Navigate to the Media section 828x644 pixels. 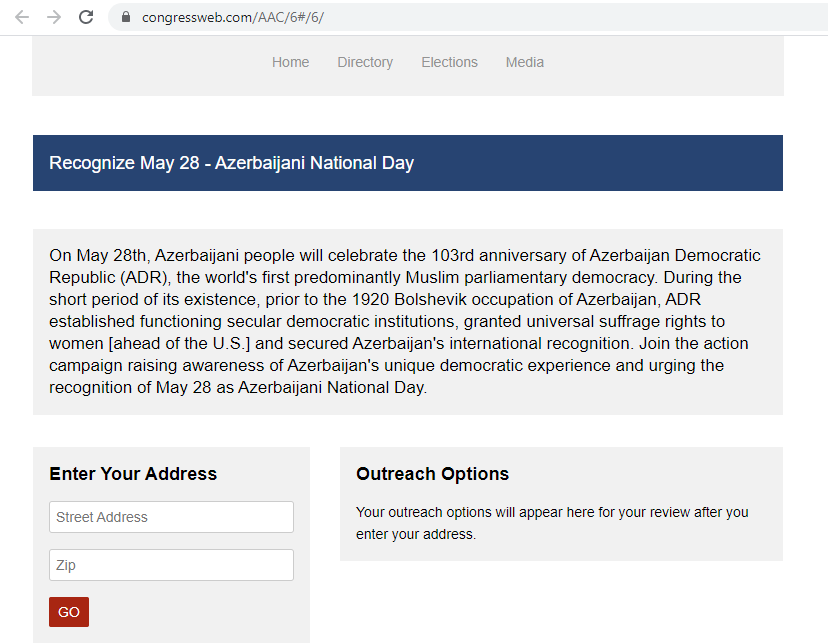point(525,62)
